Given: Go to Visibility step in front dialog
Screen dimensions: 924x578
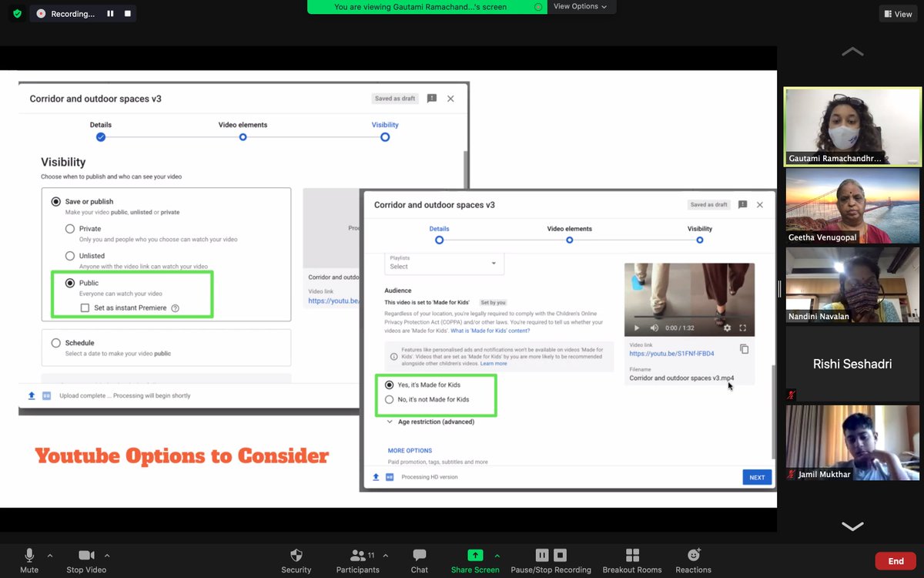Looking at the screenshot, I should click(700, 240).
